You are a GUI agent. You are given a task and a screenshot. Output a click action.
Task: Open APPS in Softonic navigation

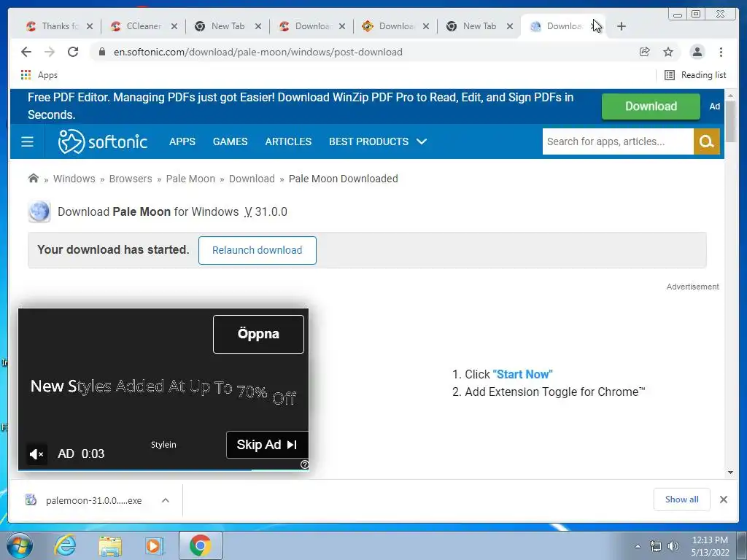[x=182, y=141]
